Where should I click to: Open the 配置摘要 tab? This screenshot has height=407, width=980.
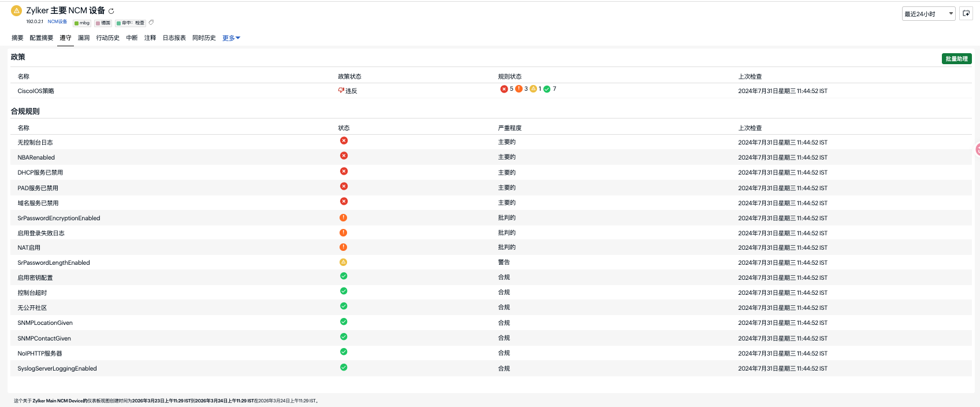point(42,38)
